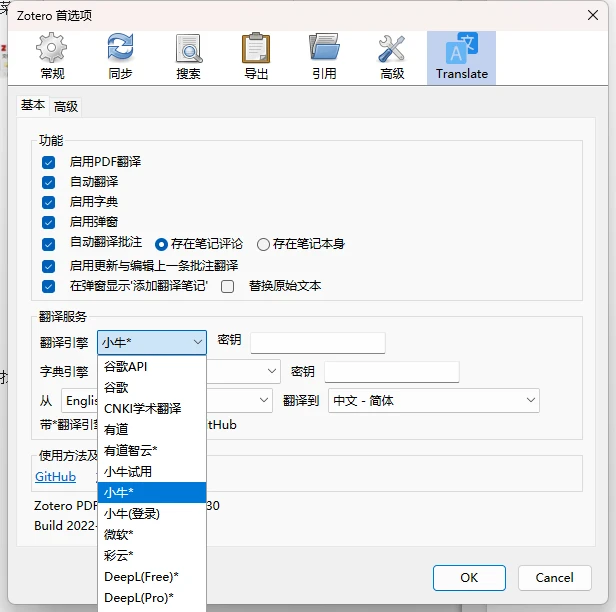
Task: Open the 翻译到 target language dropdown
Action: [x=434, y=401]
